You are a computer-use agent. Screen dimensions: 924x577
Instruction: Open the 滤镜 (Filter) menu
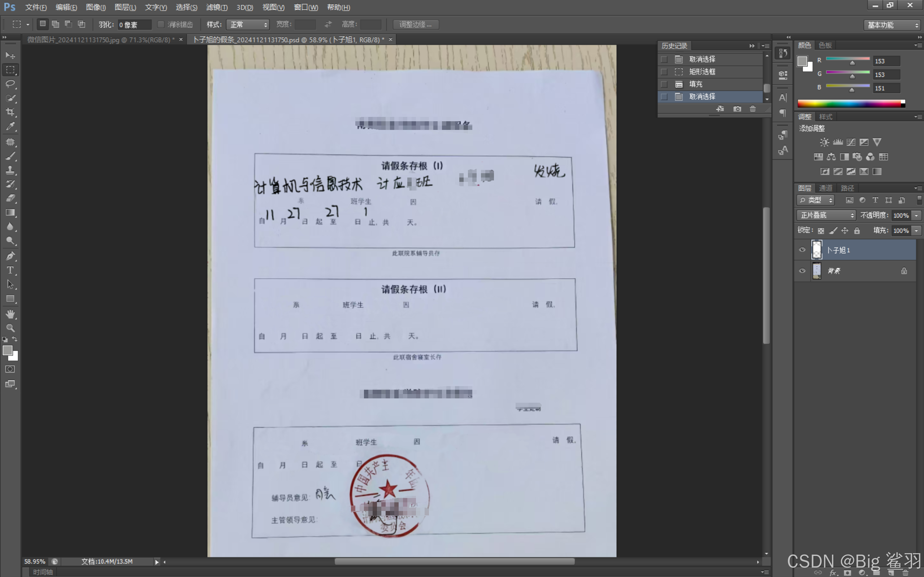click(217, 7)
